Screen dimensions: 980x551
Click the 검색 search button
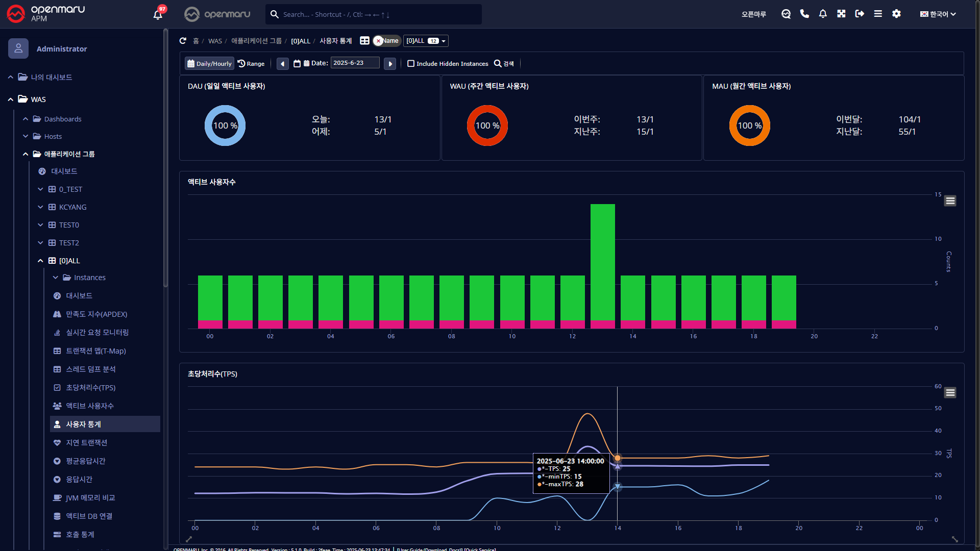click(504, 64)
